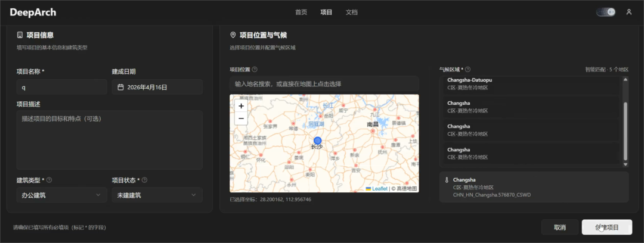Screen dimensions: 644x243
Task: Click the 智能匹配 · 5 个地区 label
Action: point(606,69)
